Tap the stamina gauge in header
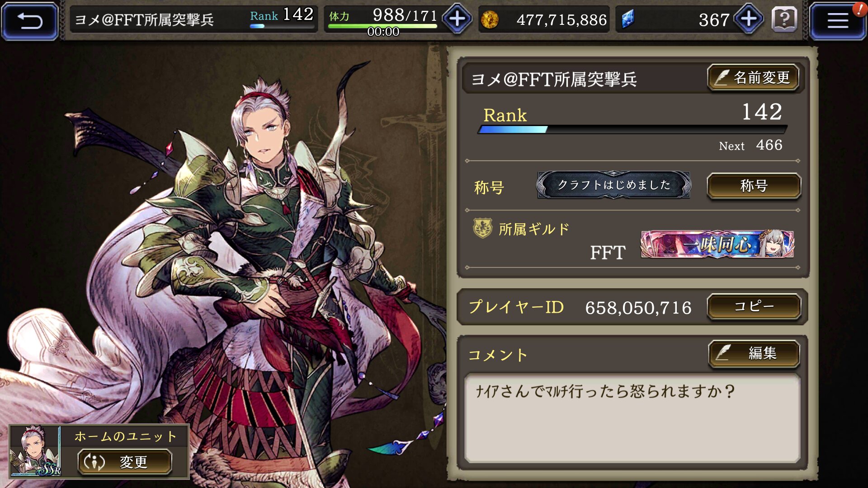The image size is (868, 488). pyautogui.click(x=382, y=26)
